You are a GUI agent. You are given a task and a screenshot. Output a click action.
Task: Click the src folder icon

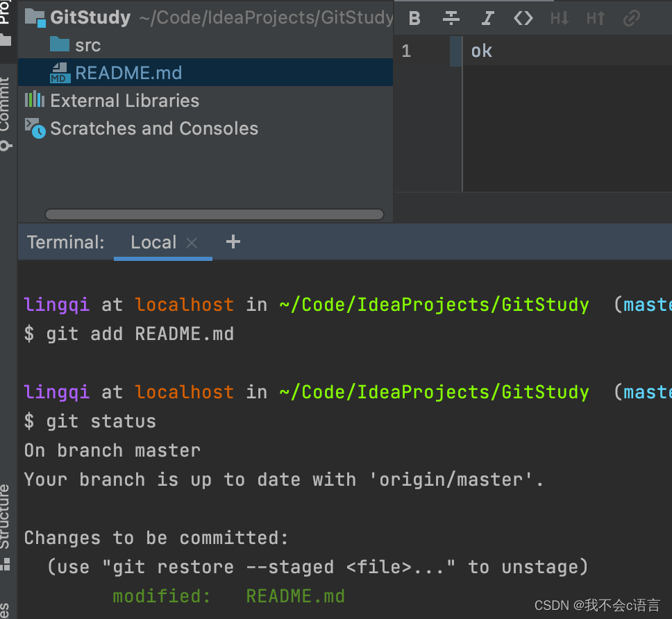(60, 44)
